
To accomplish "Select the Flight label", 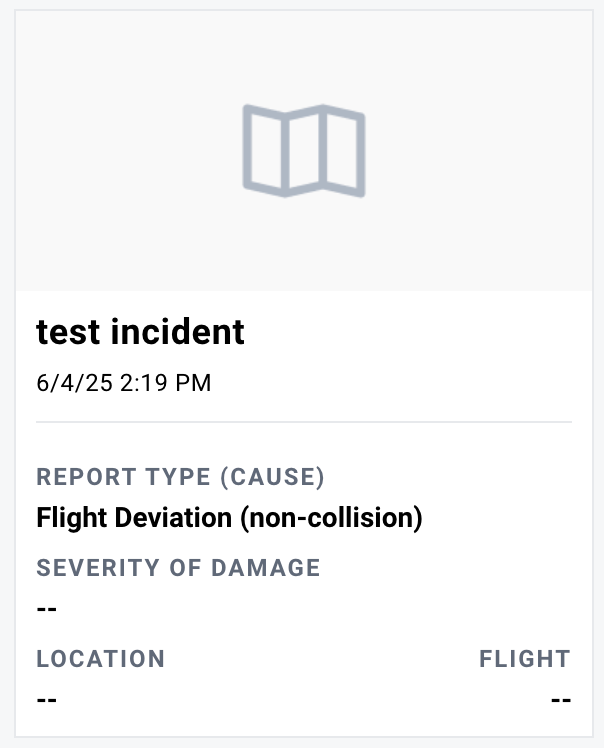I will coord(525,659).
